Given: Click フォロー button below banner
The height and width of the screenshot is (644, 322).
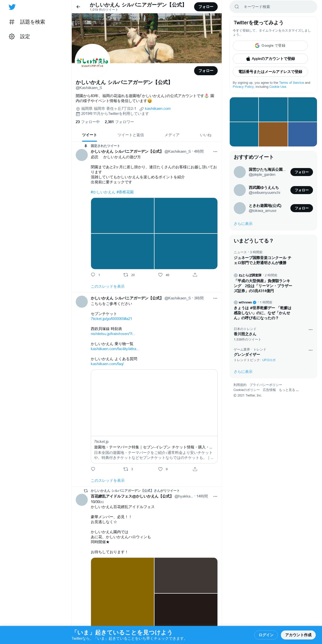Looking at the screenshot, I should click(x=206, y=71).
